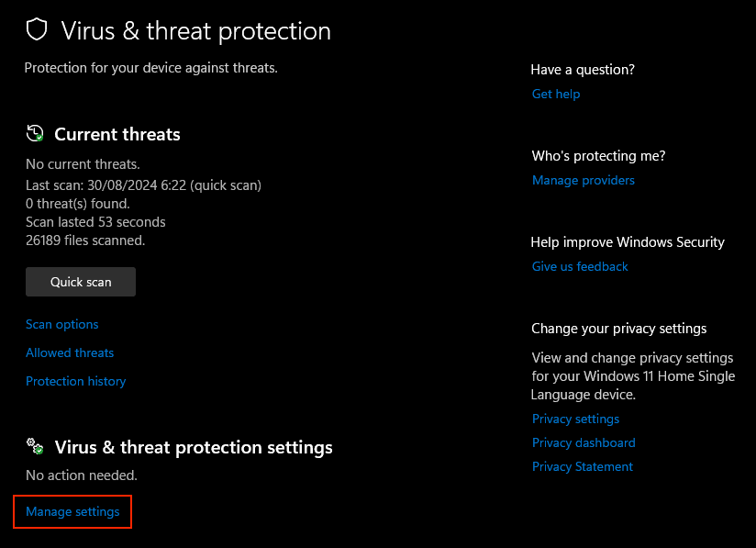Open Protection history
Viewport: 756px width, 548px height.
[x=75, y=381]
